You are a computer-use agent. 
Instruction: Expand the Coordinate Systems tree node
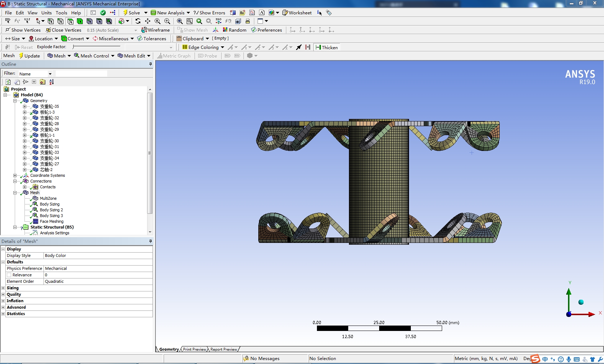pyautogui.click(x=15, y=175)
